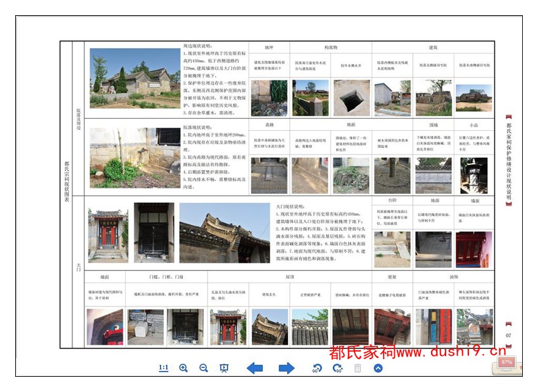This screenshot has width=538, height=392.
Task: Click the page number 07 marker
Action: point(508,335)
